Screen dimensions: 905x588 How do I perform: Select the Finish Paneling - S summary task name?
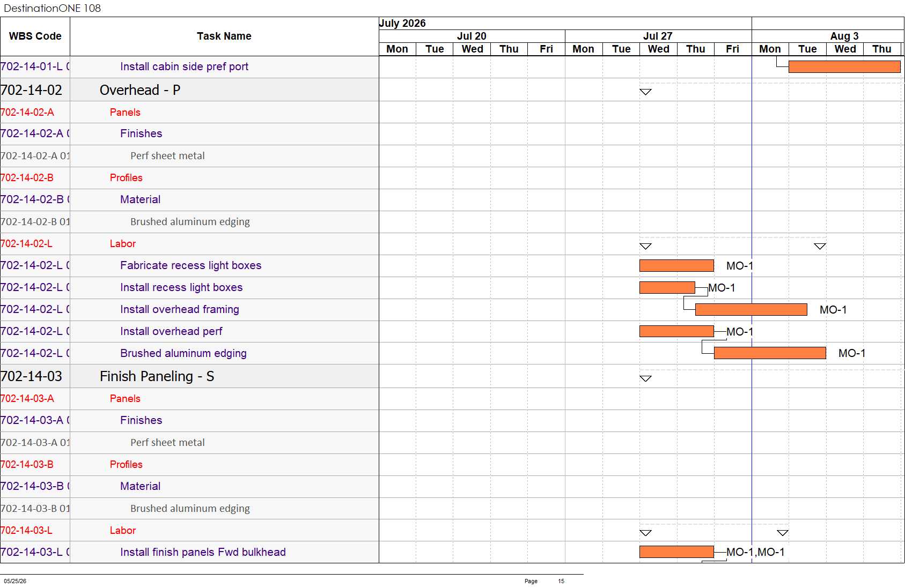(157, 376)
